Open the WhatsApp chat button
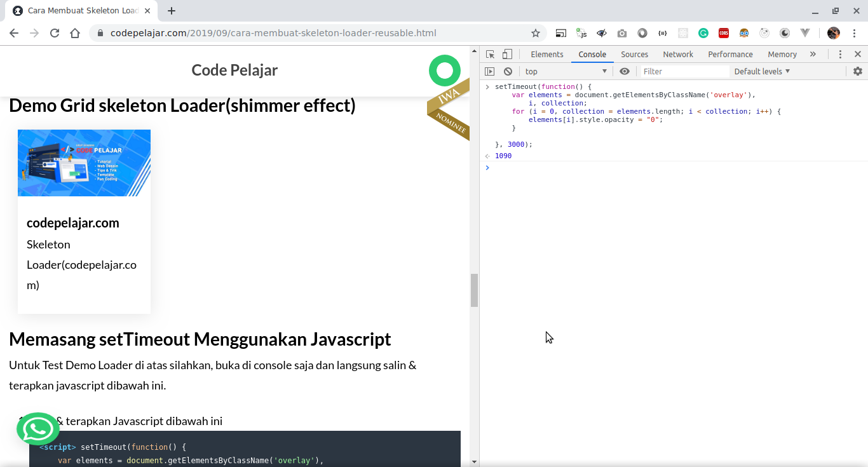The image size is (868, 467). 38,430
